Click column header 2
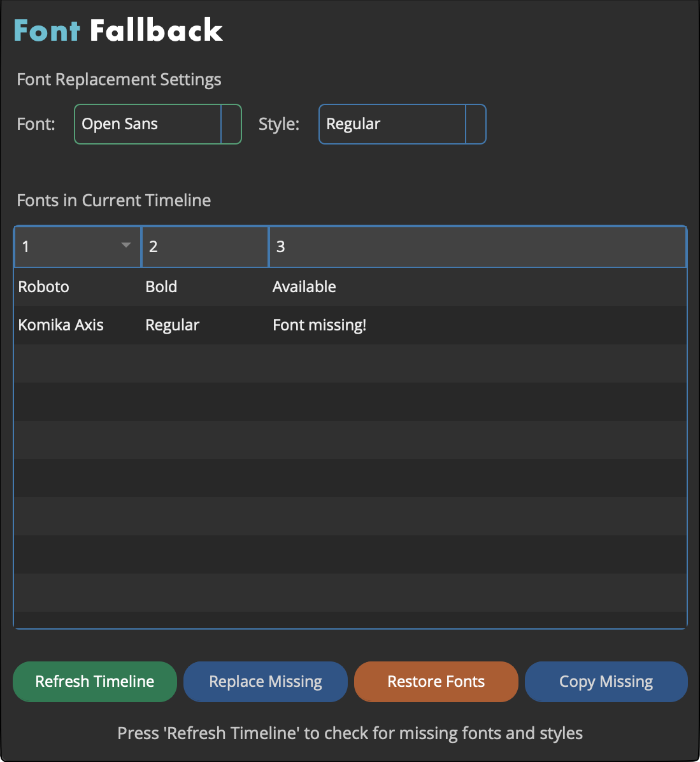The height and width of the screenshot is (762, 700). 204,247
